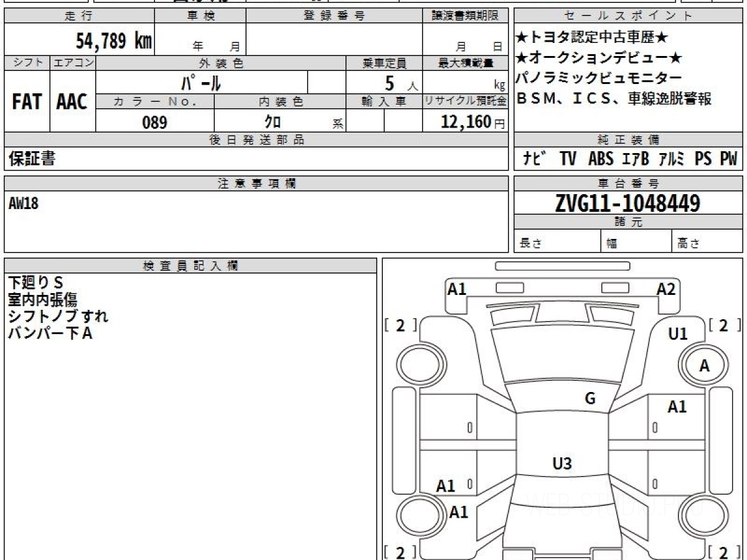747x560 pixels.
Task: Select the 保証書 entry
Action: click(x=32, y=159)
